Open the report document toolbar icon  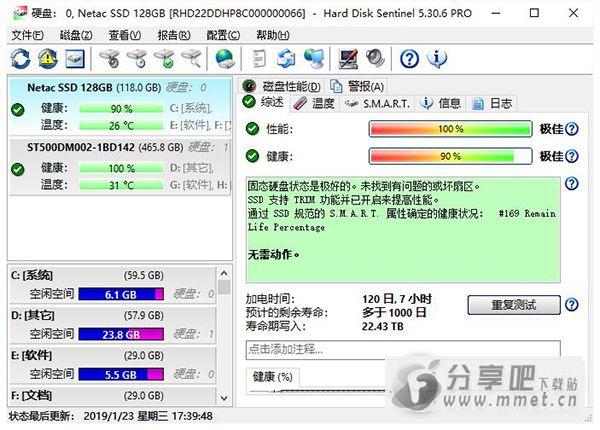tap(259, 59)
